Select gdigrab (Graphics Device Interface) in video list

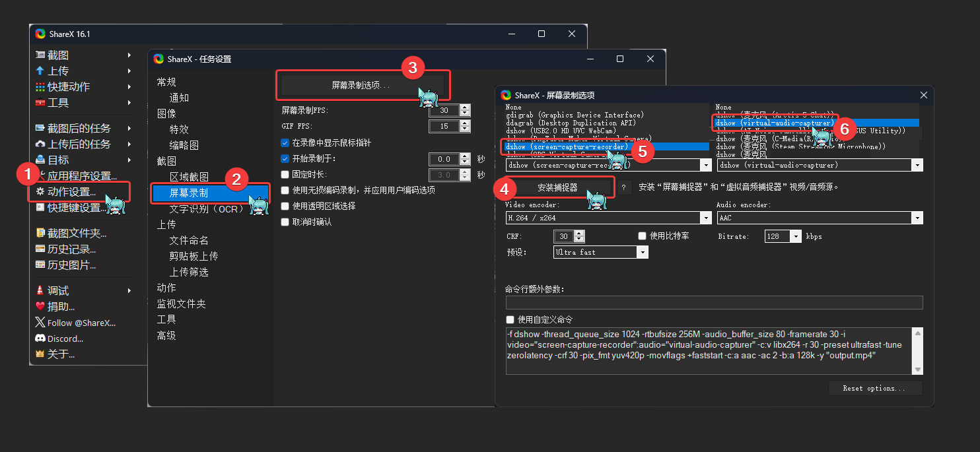(575, 115)
